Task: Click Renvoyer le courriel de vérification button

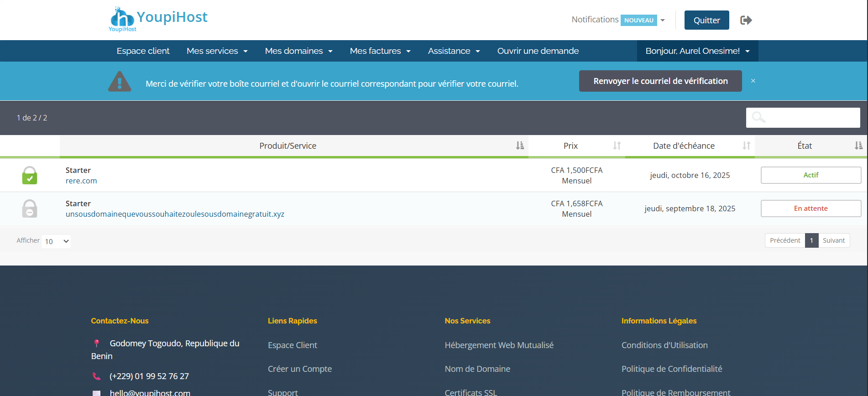Action: tap(660, 81)
